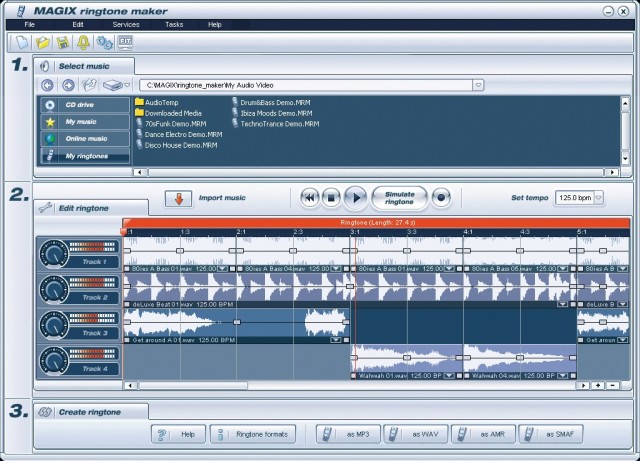This screenshot has height=461, width=640.
Task: Open the Set tempo dropdown
Action: (x=598, y=198)
